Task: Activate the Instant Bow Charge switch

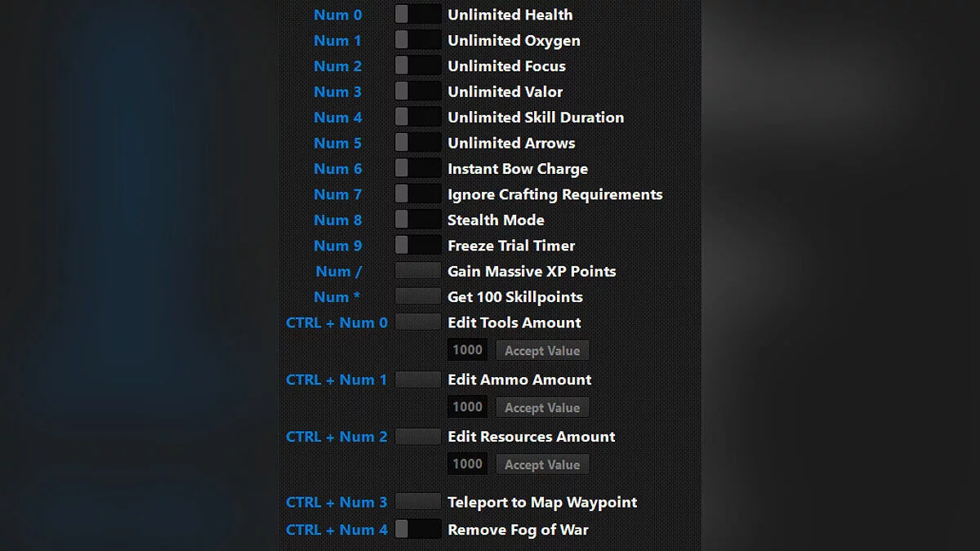Action: click(x=417, y=169)
